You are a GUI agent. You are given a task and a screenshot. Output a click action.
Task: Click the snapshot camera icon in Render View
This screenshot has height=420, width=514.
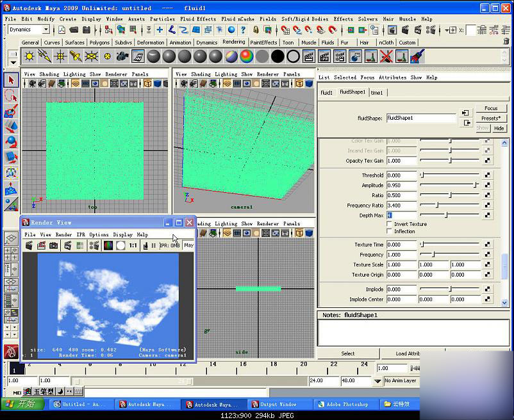pyautogui.click(x=53, y=245)
